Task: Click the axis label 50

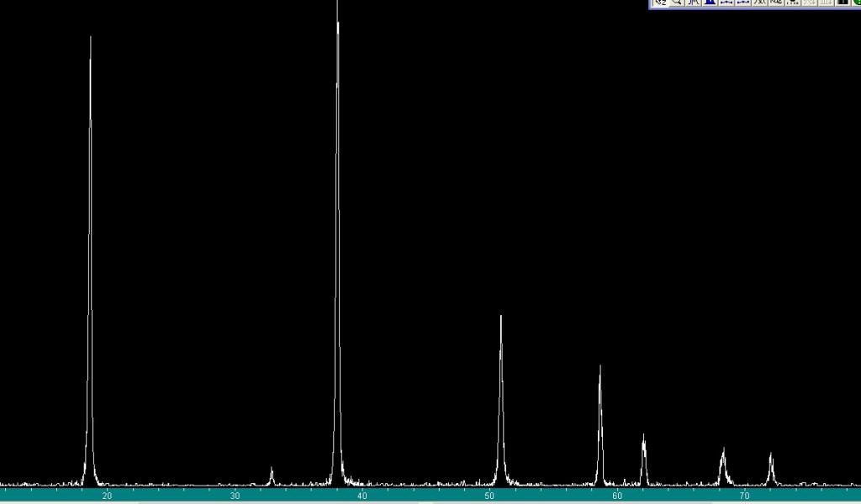Action: (x=490, y=496)
